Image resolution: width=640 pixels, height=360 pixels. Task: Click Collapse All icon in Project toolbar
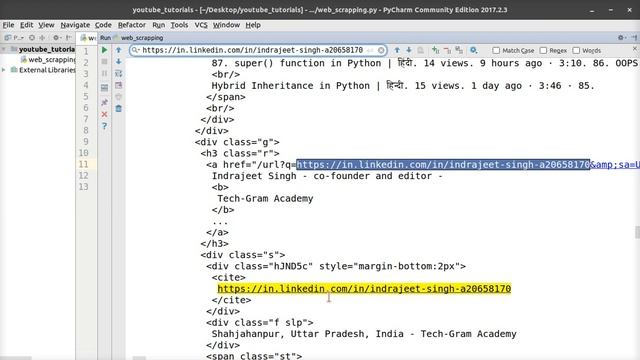[x=42, y=38]
